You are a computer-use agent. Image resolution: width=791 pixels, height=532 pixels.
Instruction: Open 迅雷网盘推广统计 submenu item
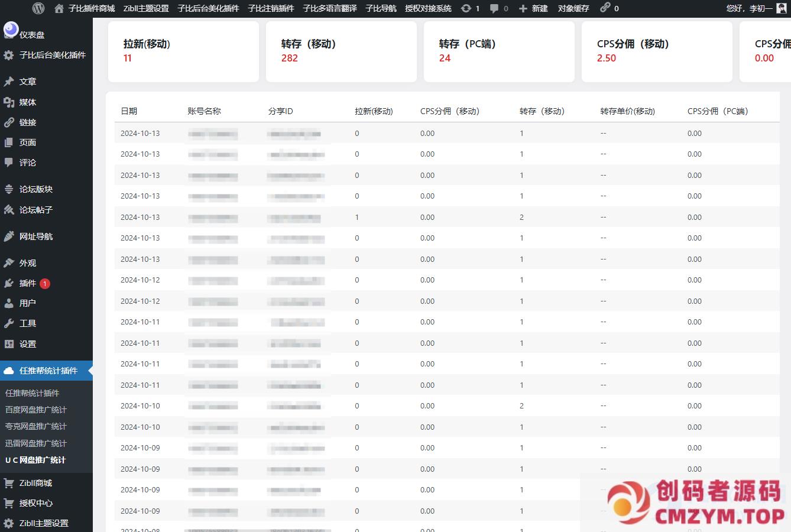click(36, 443)
